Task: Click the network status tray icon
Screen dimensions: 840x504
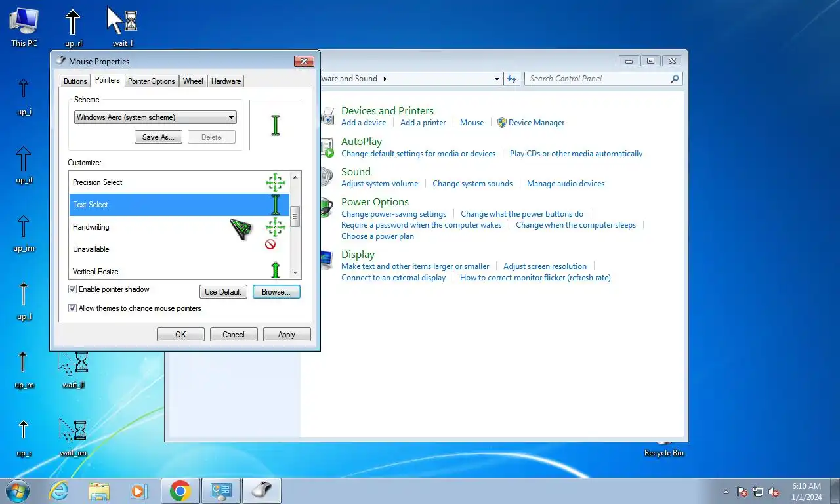Action: coord(758,492)
